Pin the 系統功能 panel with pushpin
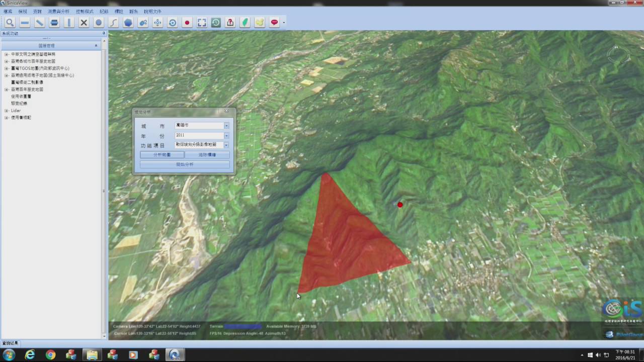644x362 pixels. (x=104, y=34)
